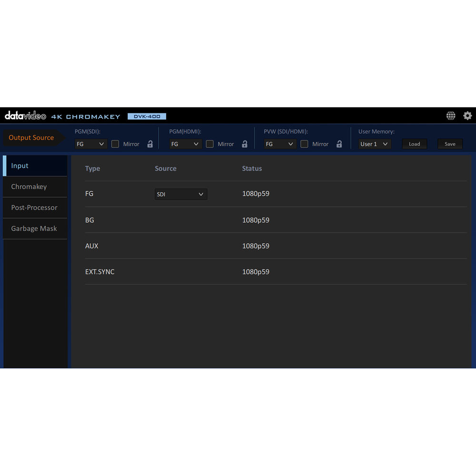This screenshot has height=476, width=476.
Task: Click the Load button
Action: [x=414, y=144]
